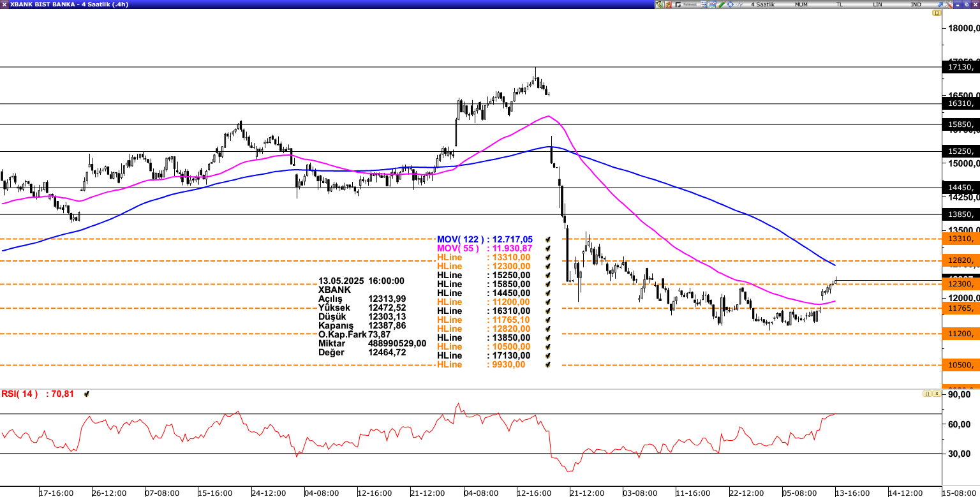Click the 15850 price axis label
Viewport: 980px width, 497px height.
(960, 124)
